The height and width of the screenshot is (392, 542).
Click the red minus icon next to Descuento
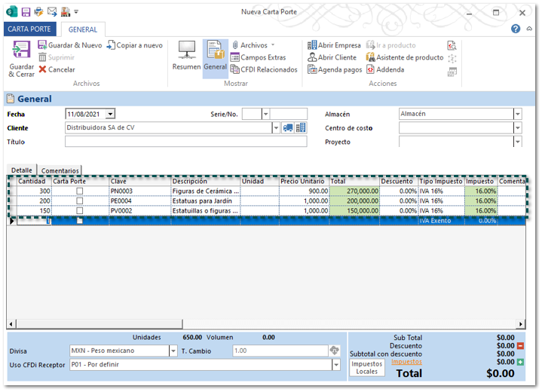click(x=520, y=345)
